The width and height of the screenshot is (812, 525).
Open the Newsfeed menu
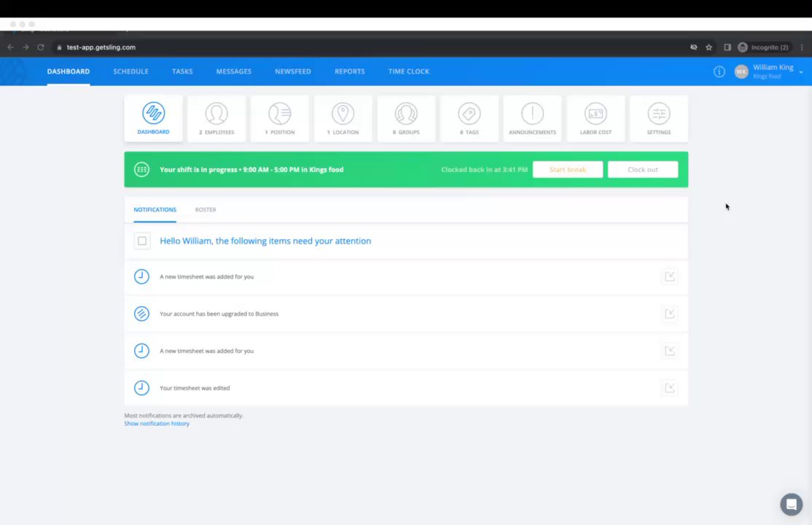pos(293,71)
